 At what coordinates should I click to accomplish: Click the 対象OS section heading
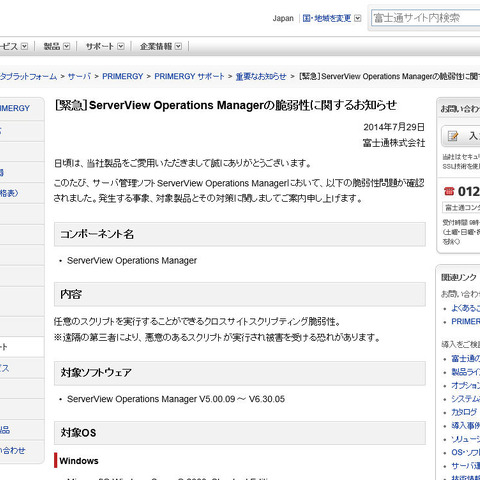tap(78, 433)
